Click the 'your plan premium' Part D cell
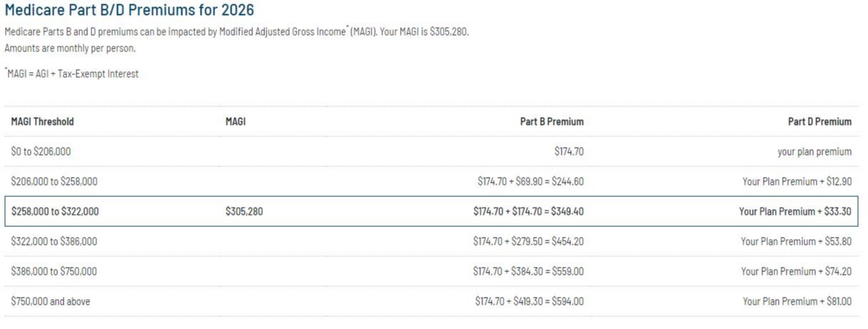The width and height of the screenshot is (868, 329). pos(814,151)
